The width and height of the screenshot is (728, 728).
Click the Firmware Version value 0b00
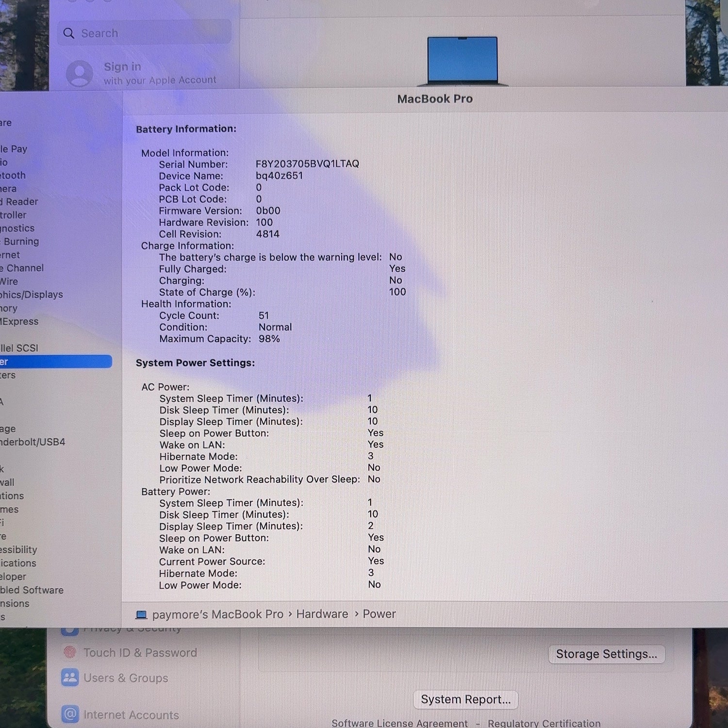coord(268,211)
